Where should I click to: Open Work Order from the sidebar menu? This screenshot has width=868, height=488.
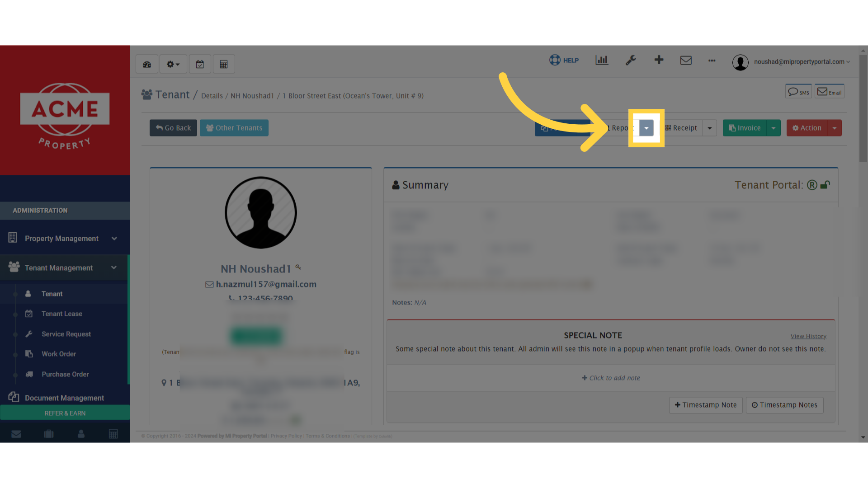[x=58, y=354]
